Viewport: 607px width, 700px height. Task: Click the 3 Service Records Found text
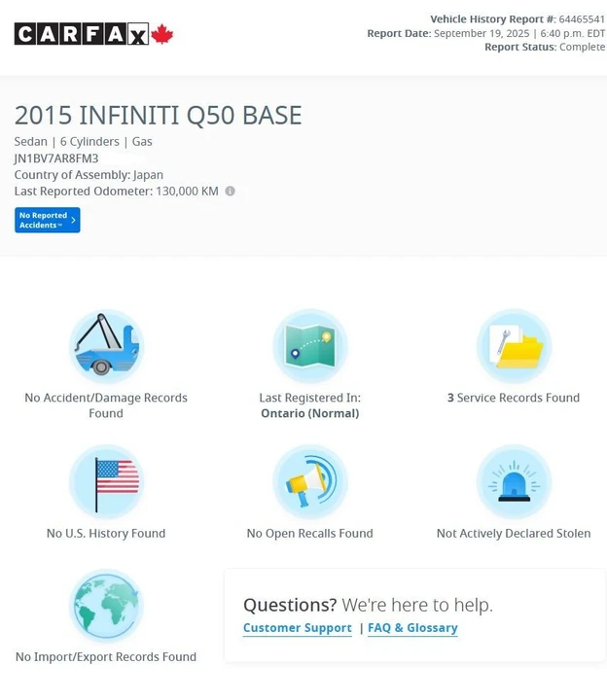point(514,398)
